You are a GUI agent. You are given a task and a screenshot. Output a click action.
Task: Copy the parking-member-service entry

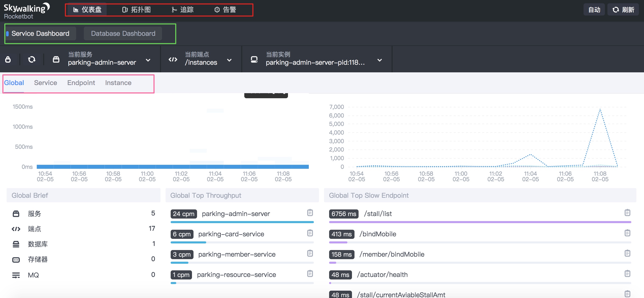[x=310, y=253]
